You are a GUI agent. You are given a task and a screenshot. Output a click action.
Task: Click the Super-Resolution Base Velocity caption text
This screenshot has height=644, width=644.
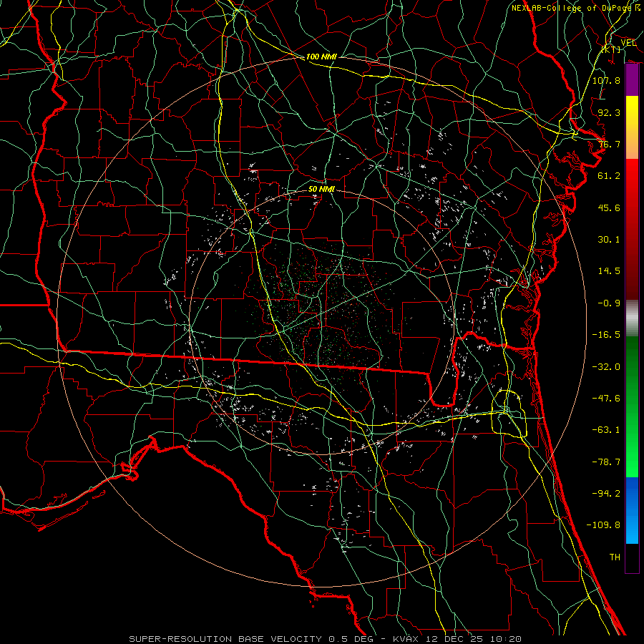click(x=326, y=639)
